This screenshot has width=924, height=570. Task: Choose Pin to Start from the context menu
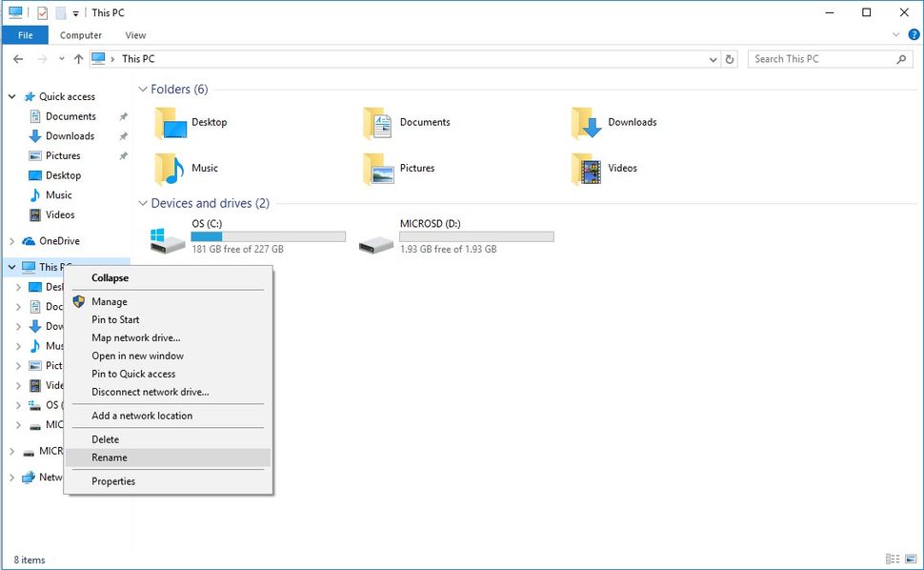pos(114,319)
